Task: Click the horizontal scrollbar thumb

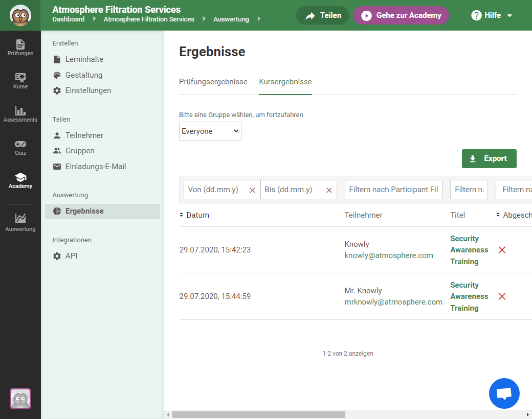Action: click(x=258, y=414)
